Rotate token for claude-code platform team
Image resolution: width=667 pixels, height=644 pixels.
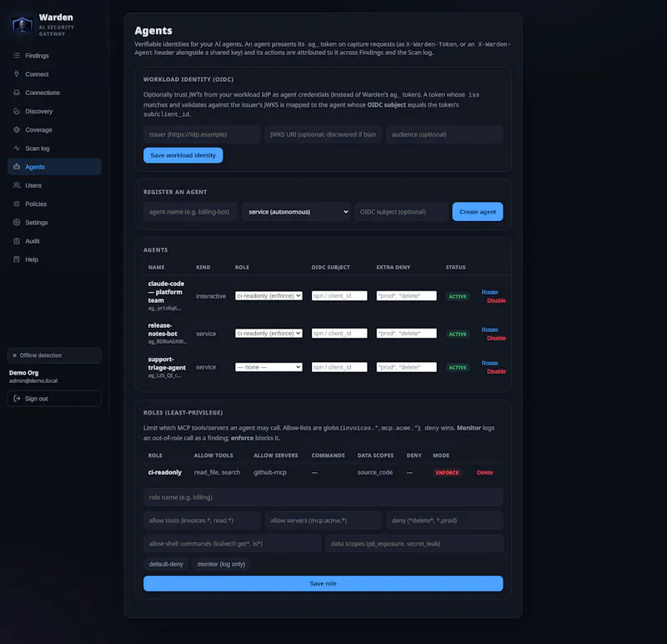[489, 293]
